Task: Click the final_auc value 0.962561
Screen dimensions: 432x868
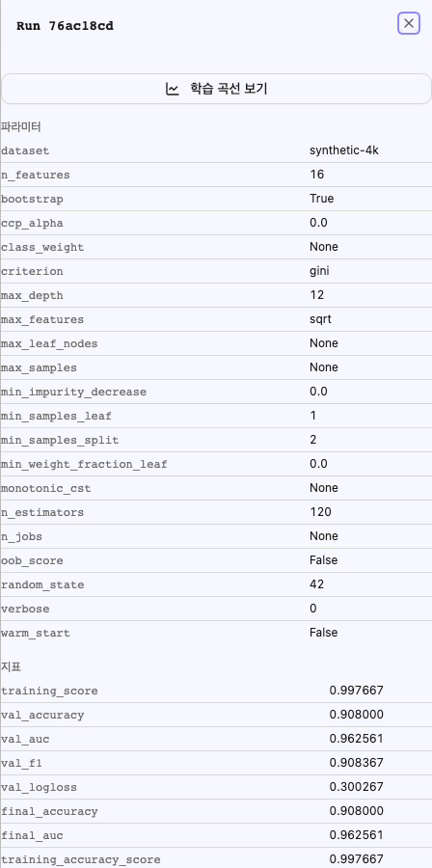Action: click(x=356, y=835)
